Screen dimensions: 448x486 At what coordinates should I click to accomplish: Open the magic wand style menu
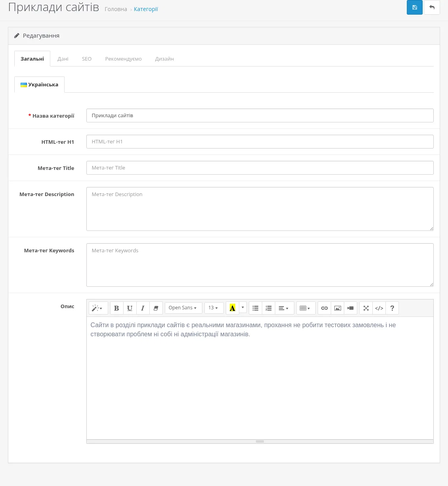(98, 308)
